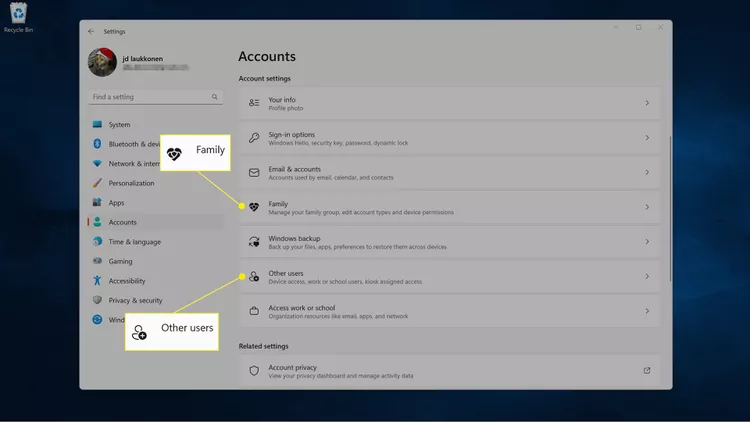Click the Personalization brush icon

[97, 183]
